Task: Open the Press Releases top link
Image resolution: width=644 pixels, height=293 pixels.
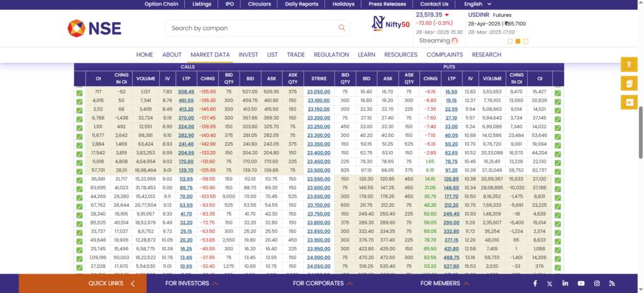Action: click(387, 4)
